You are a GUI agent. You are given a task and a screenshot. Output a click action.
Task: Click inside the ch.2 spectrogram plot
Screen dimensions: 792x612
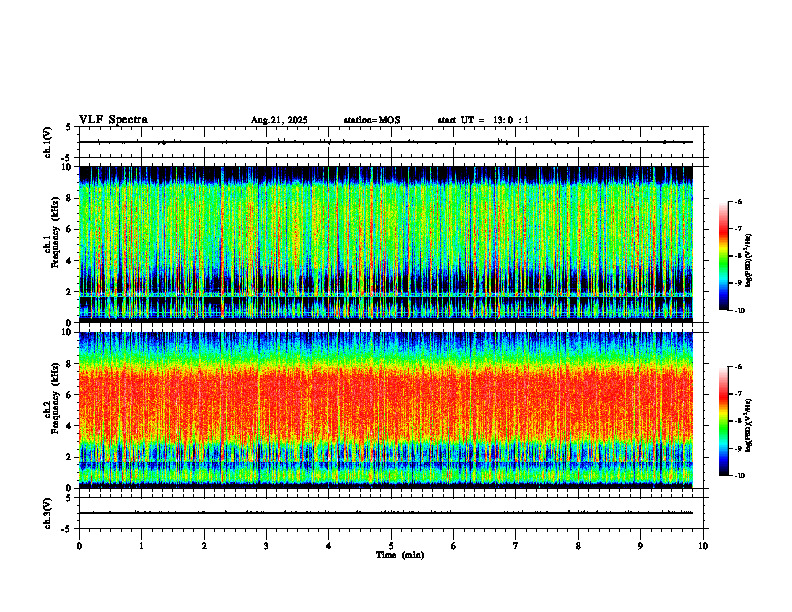386,410
